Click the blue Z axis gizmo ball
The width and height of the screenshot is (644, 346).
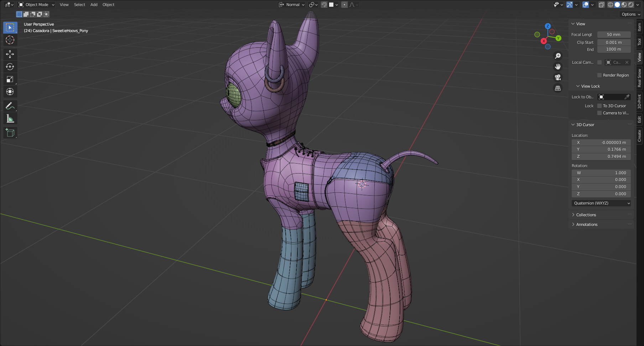coord(548,26)
